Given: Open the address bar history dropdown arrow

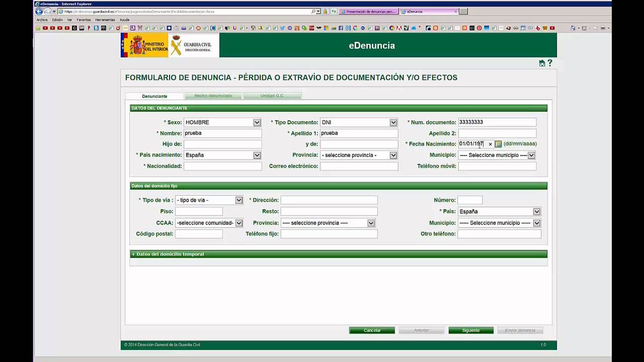Looking at the screenshot, I should (318, 11).
